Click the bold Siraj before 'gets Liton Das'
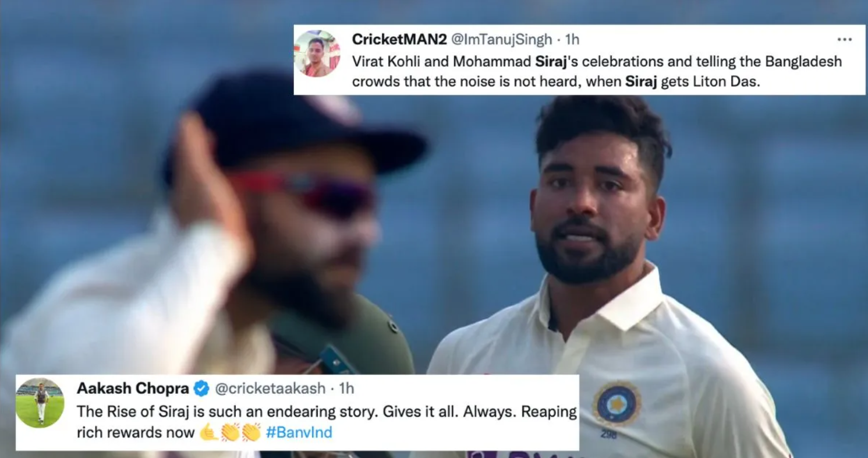This screenshot has width=868, height=458. (x=641, y=82)
